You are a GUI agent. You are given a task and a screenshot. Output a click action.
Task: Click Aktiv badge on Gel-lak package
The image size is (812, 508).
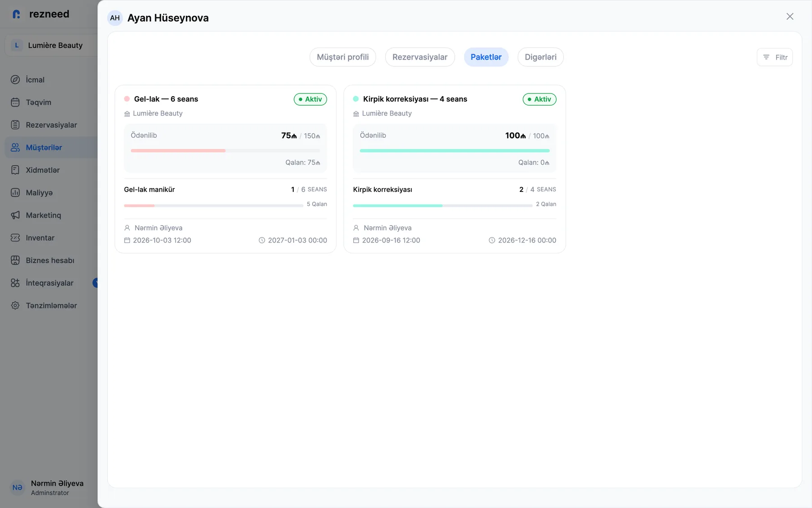click(310, 99)
